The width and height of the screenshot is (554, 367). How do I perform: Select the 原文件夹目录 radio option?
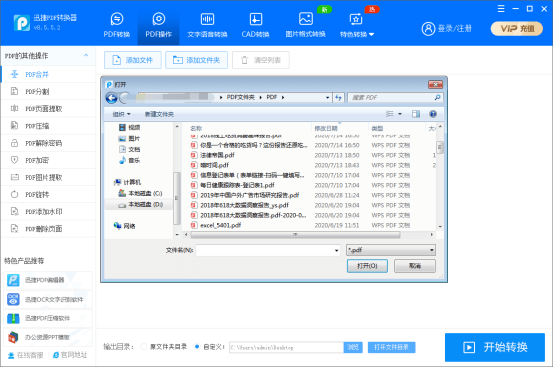pyautogui.click(x=143, y=347)
